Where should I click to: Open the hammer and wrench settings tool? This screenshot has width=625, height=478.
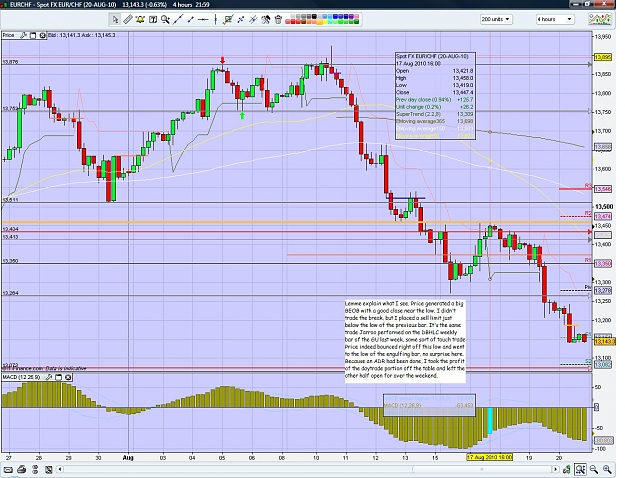coord(266,19)
